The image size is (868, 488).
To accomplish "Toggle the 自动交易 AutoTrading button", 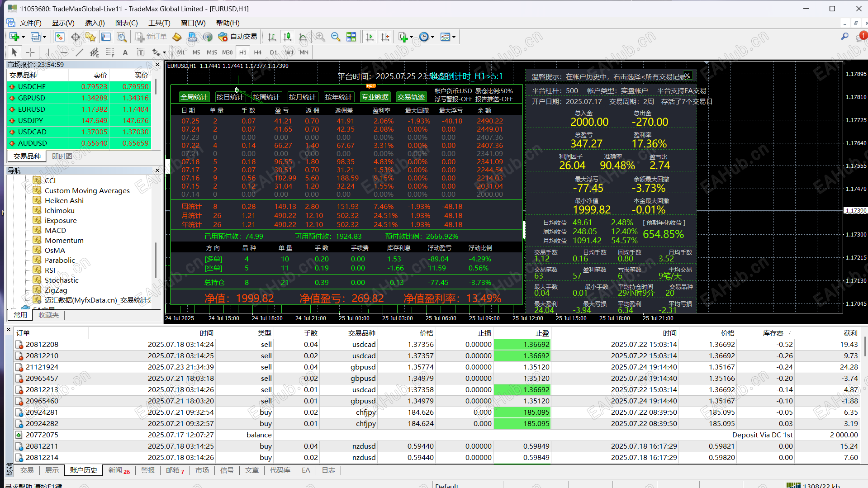I will point(238,37).
